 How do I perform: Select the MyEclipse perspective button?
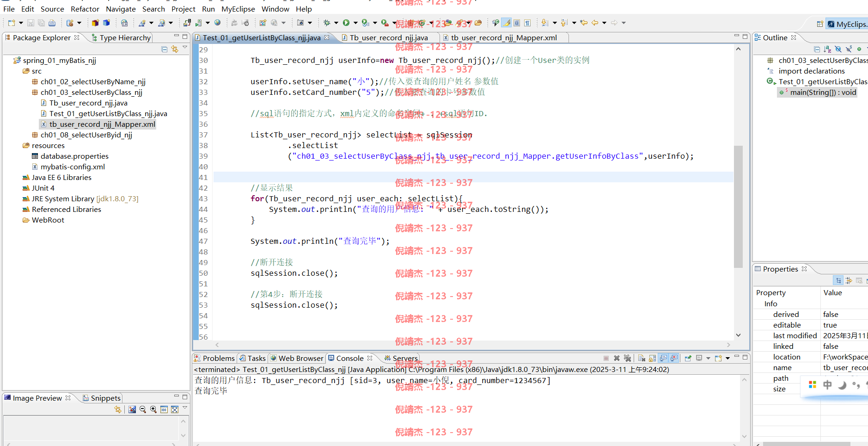pyautogui.click(x=848, y=24)
